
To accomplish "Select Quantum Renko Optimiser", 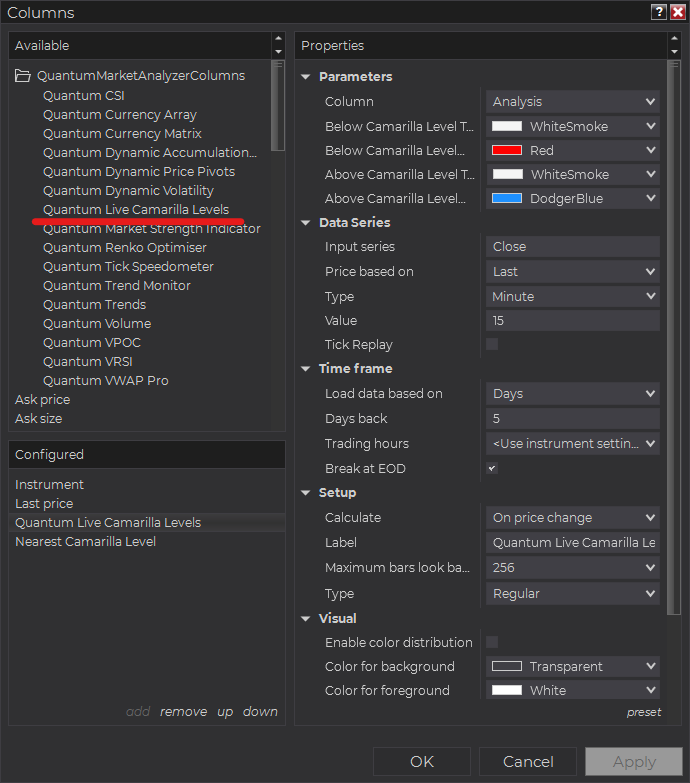I will 125,247.
